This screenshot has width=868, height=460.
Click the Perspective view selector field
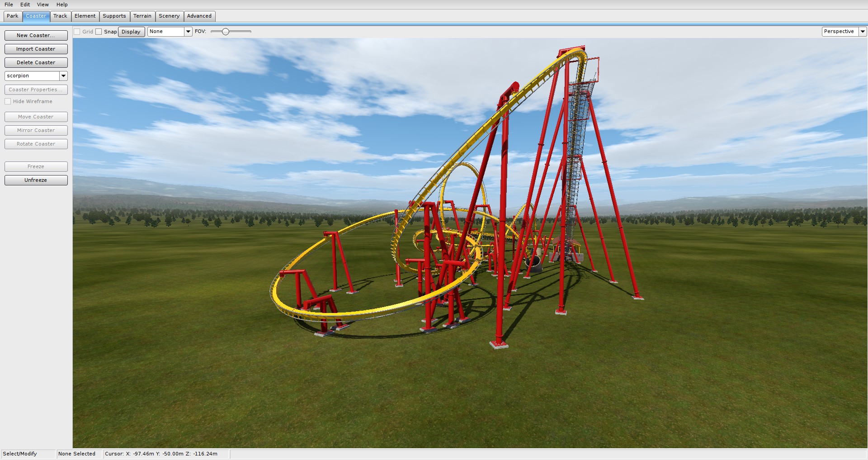840,32
